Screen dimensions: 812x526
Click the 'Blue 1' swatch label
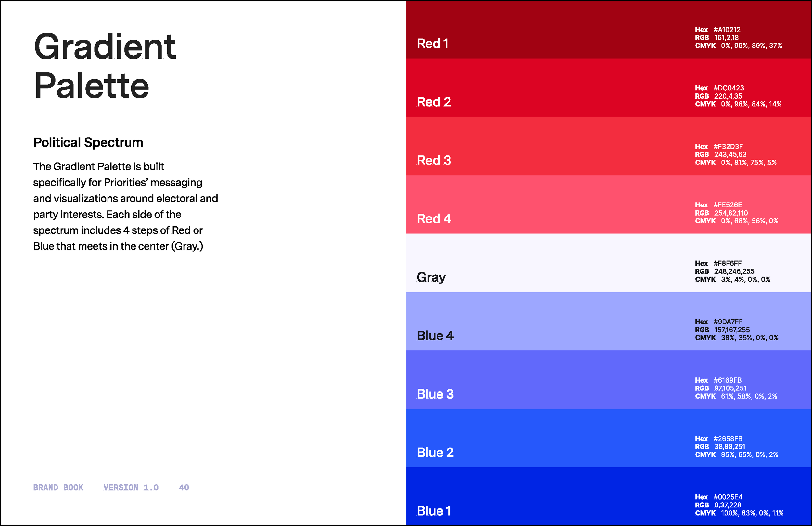coord(434,511)
